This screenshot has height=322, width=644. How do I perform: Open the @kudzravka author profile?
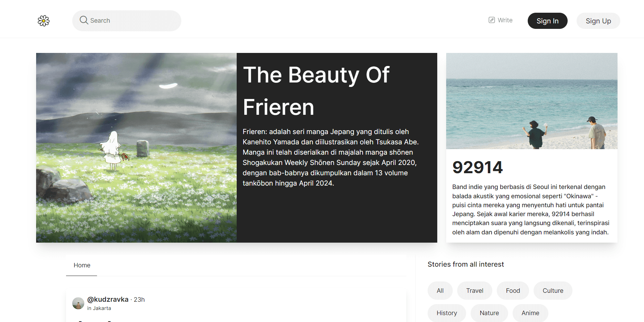108,299
